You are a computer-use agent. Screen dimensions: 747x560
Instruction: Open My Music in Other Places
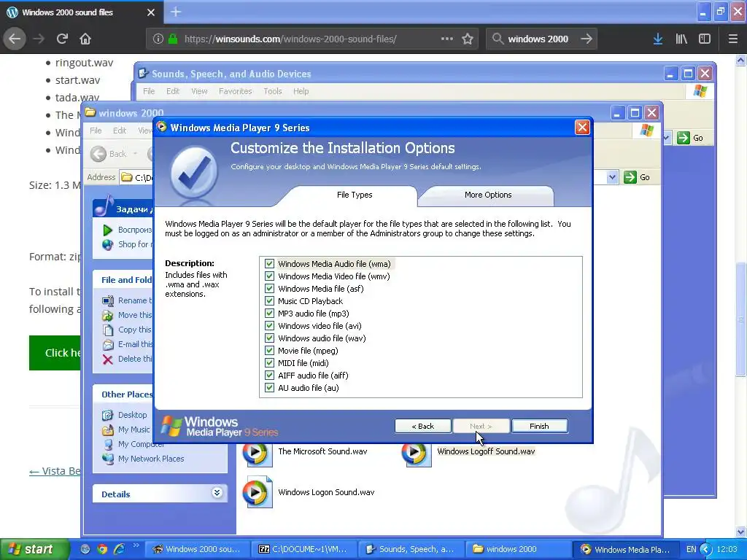[134, 429]
